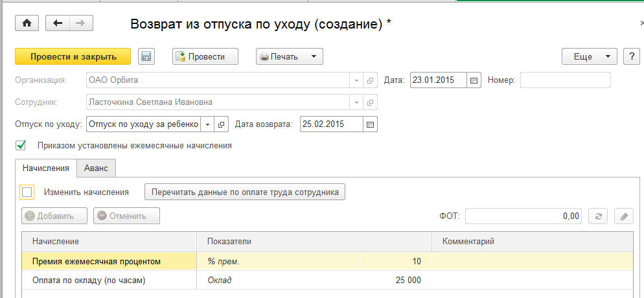644x298 pixels.
Task: Open the Сотрудник record with the open icon
Action: pyautogui.click(x=370, y=102)
